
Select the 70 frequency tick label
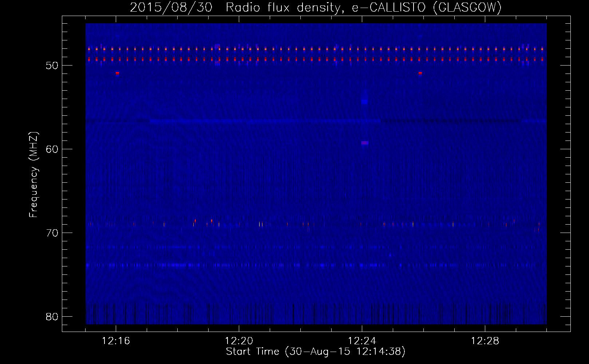point(52,233)
